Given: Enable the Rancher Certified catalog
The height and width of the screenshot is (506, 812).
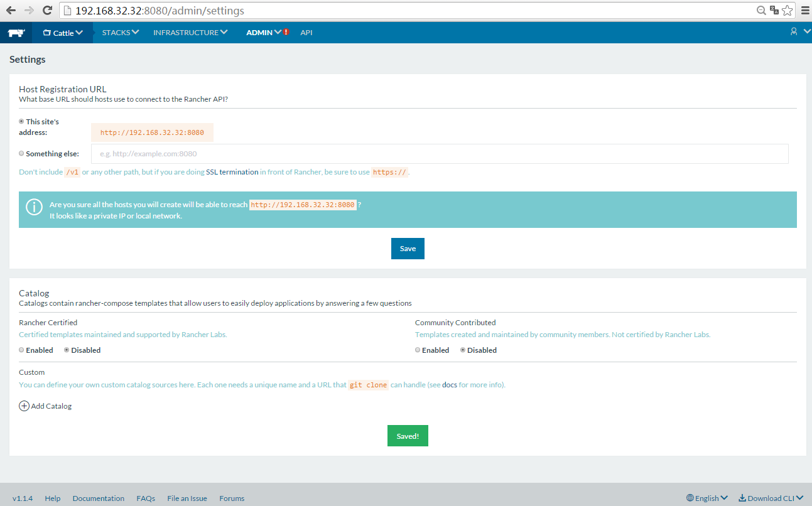Looking at the screenshot, I should click(21, 350).
